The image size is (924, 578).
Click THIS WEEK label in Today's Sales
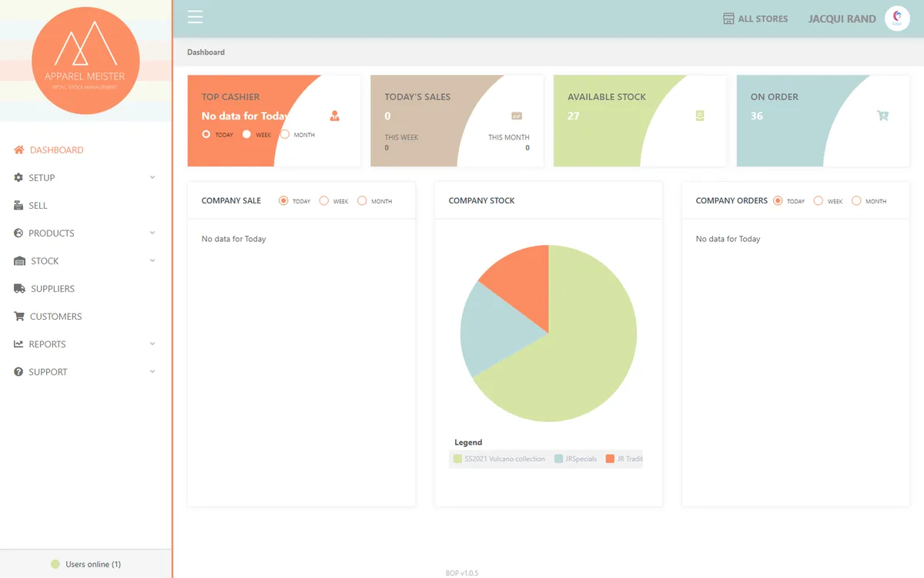tap(401, 137)
